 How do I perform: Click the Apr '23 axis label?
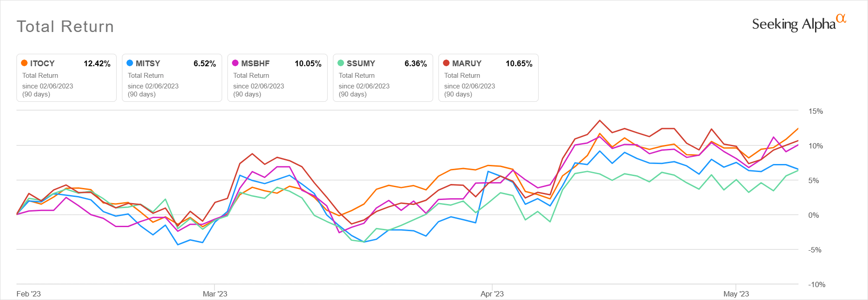(x=492, y=294)
